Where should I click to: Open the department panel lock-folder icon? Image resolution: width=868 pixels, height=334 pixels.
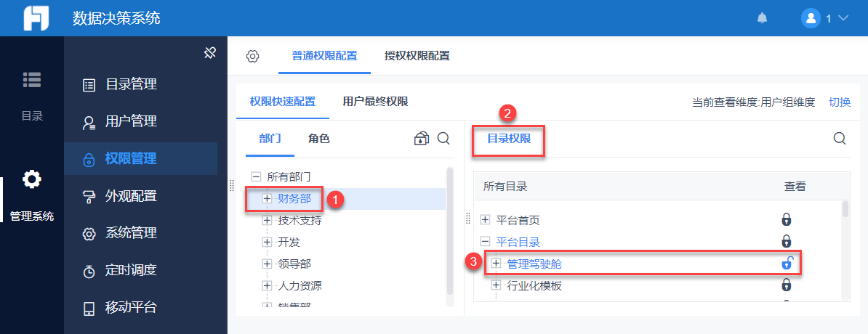pyautogui.click(x=422, y=139)
